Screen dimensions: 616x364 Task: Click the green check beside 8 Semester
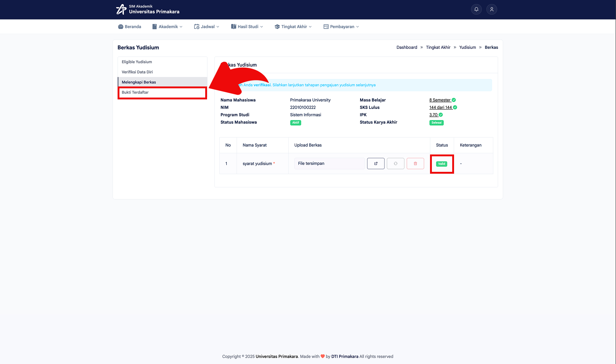(454, 100)
